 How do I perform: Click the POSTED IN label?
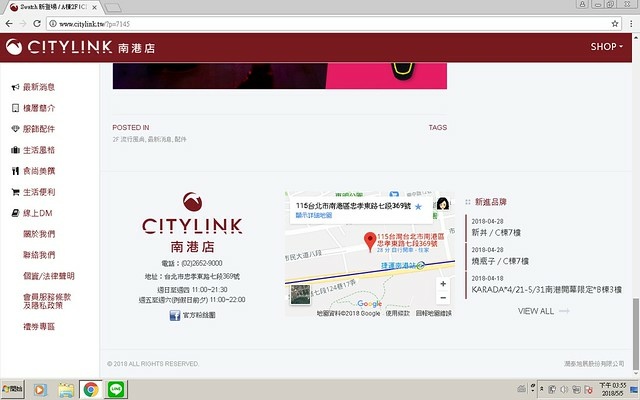[131, 128]
